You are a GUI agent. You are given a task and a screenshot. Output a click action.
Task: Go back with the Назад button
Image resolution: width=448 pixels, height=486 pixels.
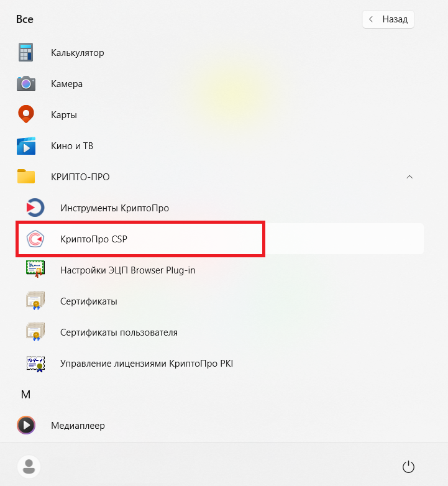click(x=388, y=19)
